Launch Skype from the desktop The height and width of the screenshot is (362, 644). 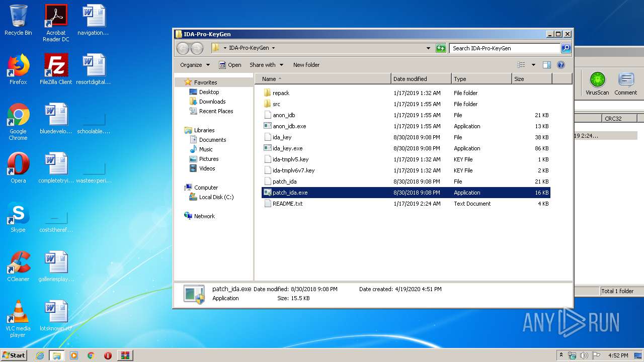(x=18, y=217)
